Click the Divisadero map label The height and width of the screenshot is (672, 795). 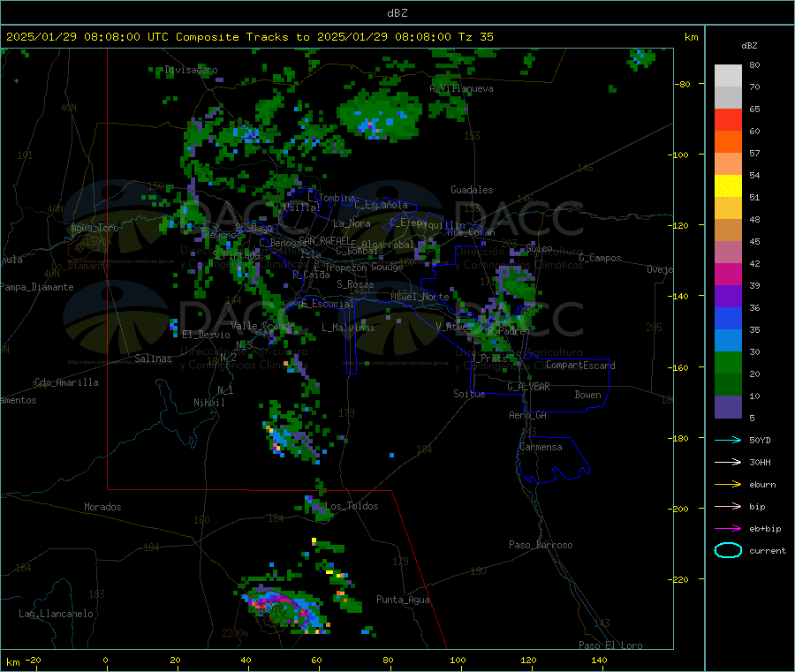pyautogui.click(x=191, y=70)
